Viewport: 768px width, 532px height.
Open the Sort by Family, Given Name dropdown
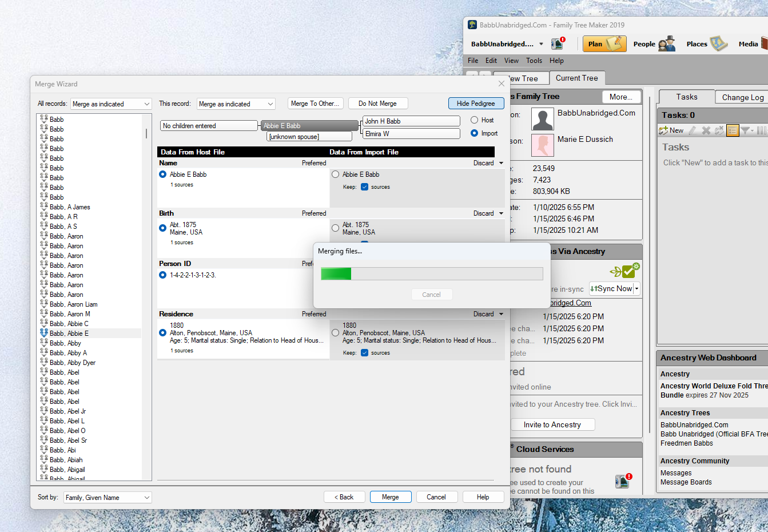point(107,497)
